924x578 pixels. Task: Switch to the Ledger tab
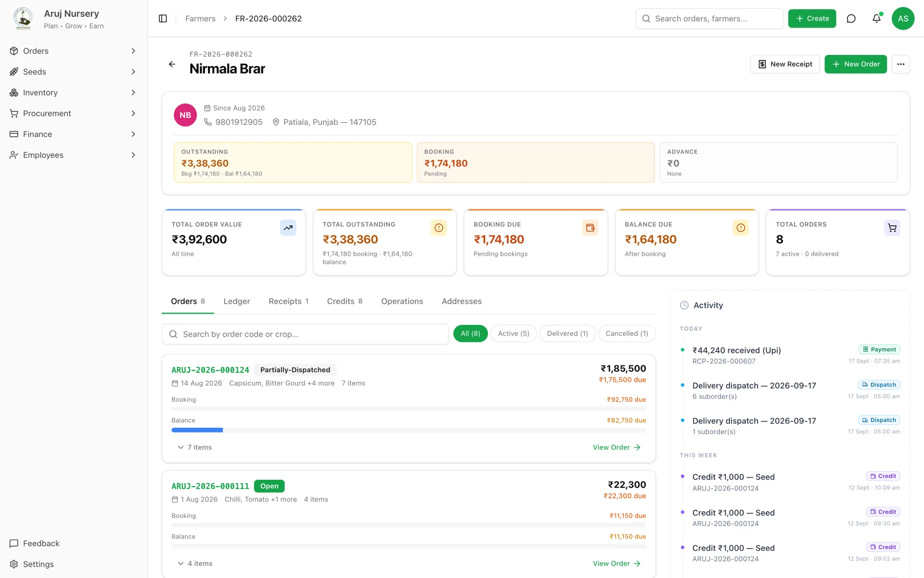pyautogui.click(x=237, y=301)
